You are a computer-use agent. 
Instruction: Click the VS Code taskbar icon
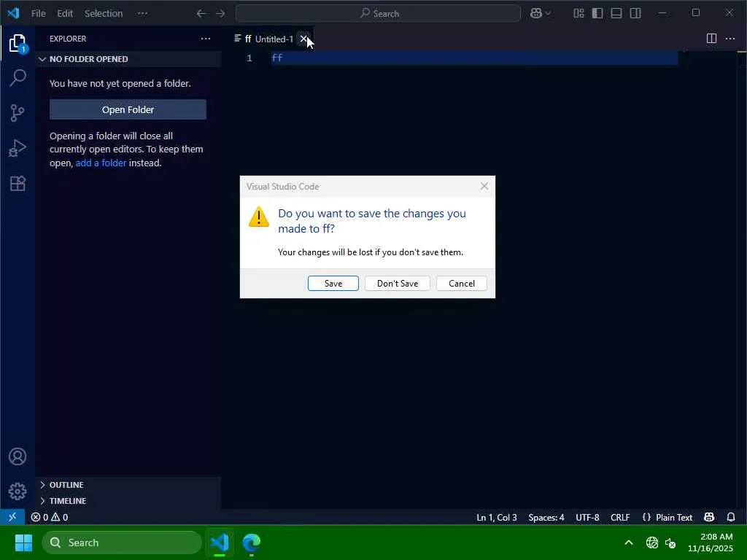coord(220,542)
